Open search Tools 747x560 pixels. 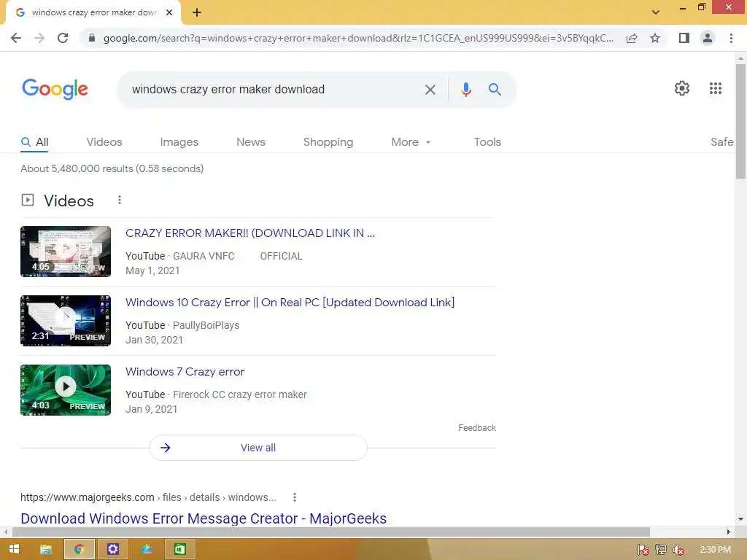pos(487,142)
